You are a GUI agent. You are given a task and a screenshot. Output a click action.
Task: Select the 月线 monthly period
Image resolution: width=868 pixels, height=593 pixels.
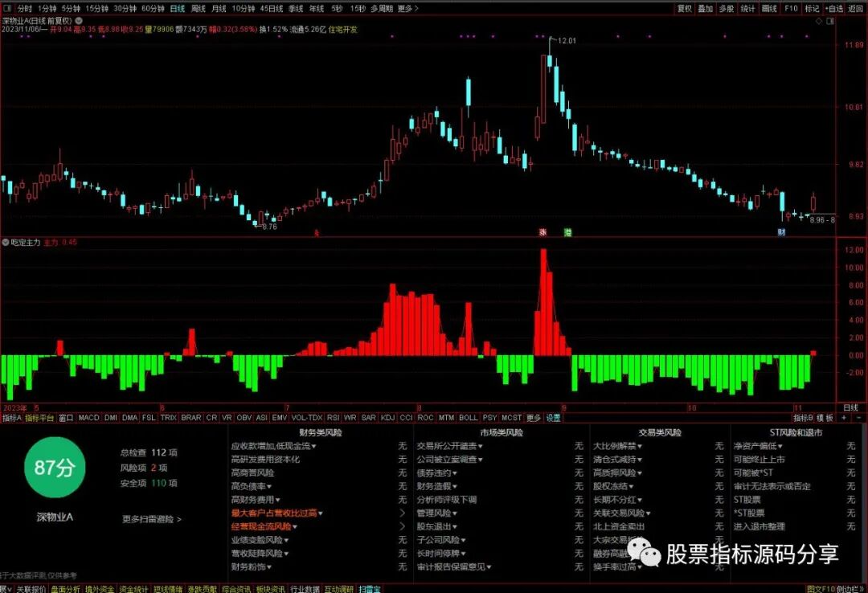tap(219, 8)
